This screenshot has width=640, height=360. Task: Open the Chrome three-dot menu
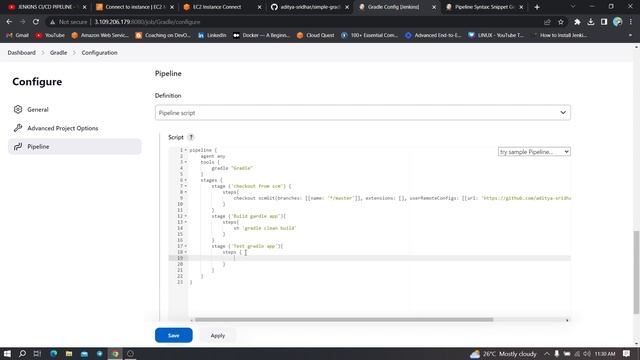click(x=631, y=22)
